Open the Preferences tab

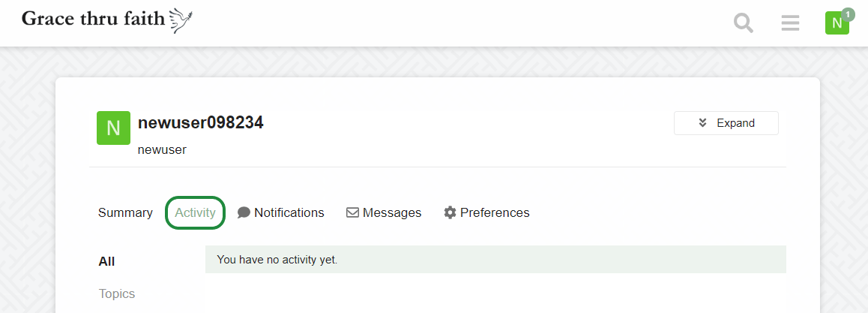click(486, 212)
